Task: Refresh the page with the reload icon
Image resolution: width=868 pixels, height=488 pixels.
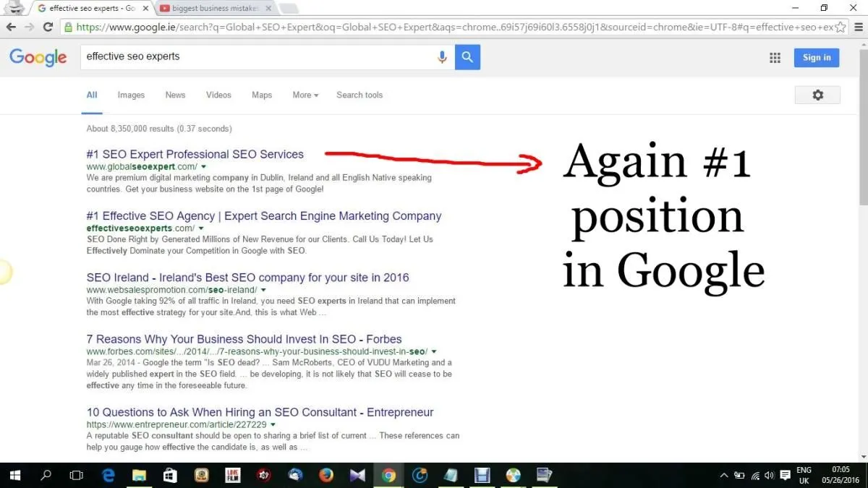Action: (48, 27)
